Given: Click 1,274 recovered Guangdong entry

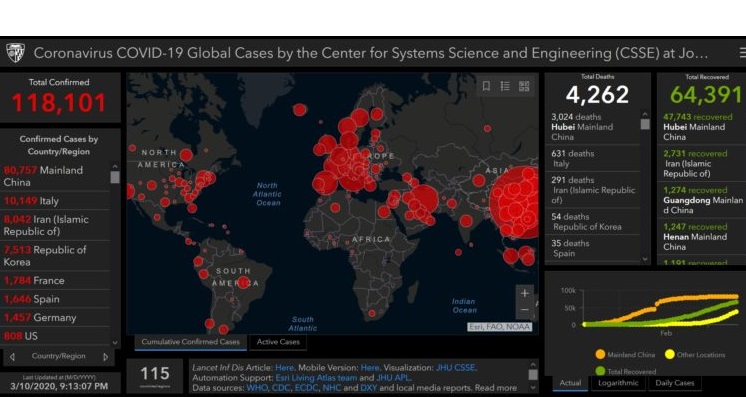Looking at the screenshot, I should (702, 200).
